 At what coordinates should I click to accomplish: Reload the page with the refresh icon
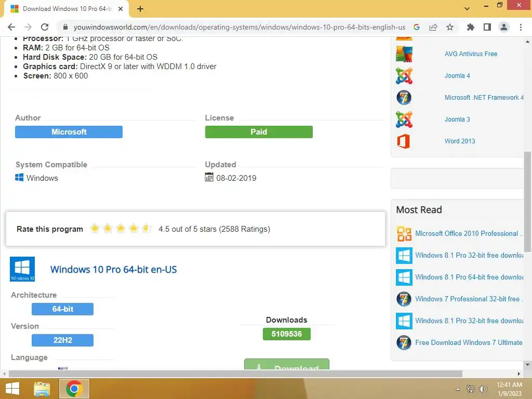(x=45, y=27)
